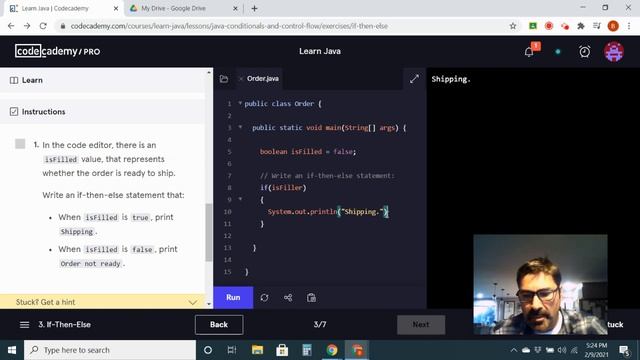
Task: Click the scroll up arrow in instructions panel
Action: pos(209,73)
